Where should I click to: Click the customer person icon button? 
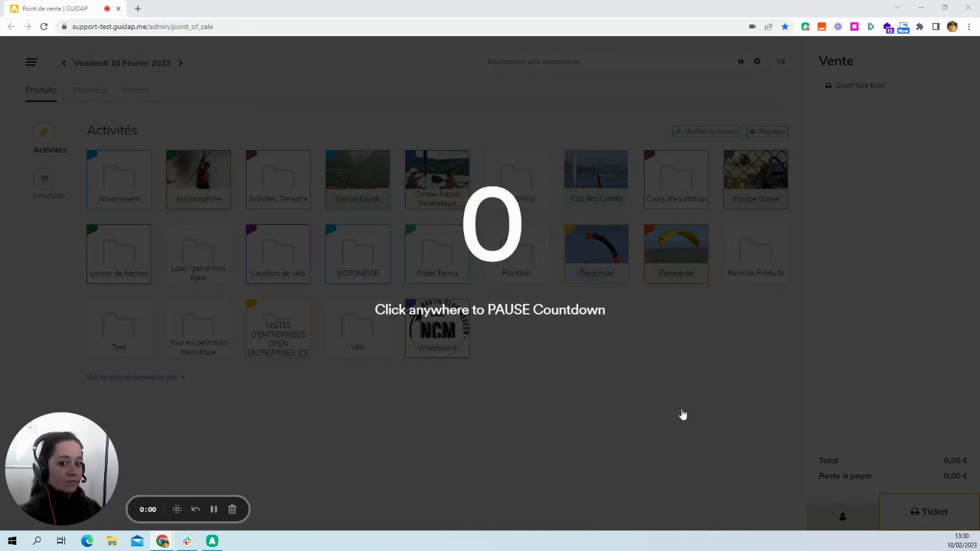pos(842,517)
